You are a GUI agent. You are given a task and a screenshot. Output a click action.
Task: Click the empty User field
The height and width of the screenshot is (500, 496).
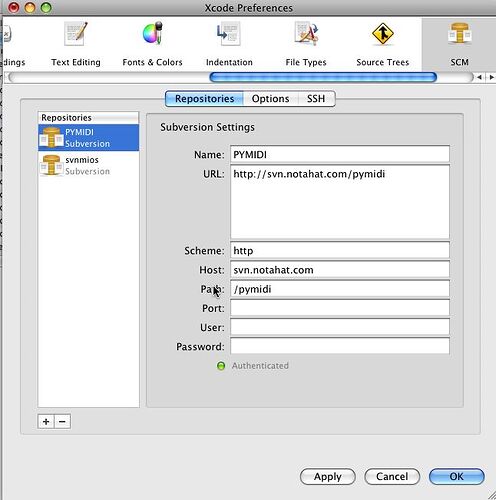coord(340,327)
